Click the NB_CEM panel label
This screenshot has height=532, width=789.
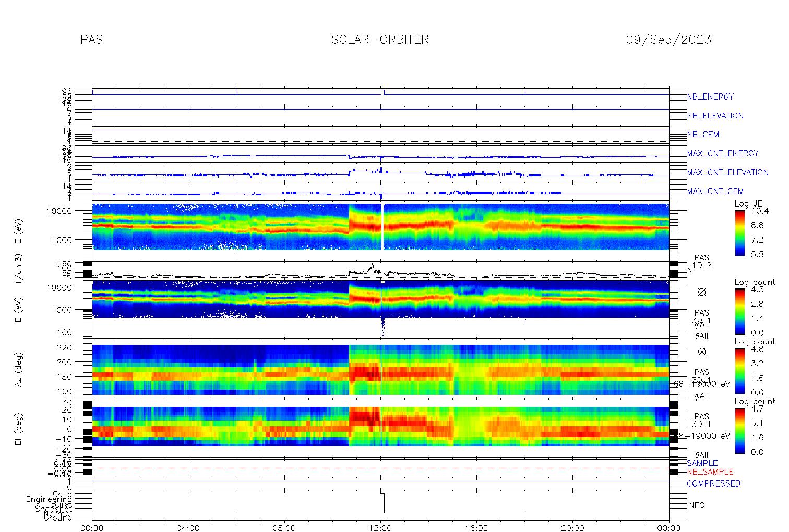click(x=703, y=135)
